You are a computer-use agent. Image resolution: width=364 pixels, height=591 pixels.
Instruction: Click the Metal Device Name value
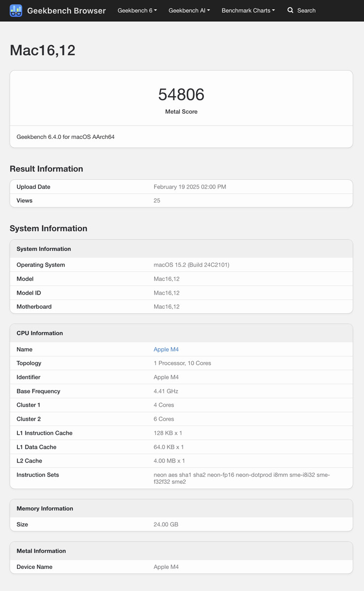166,567
